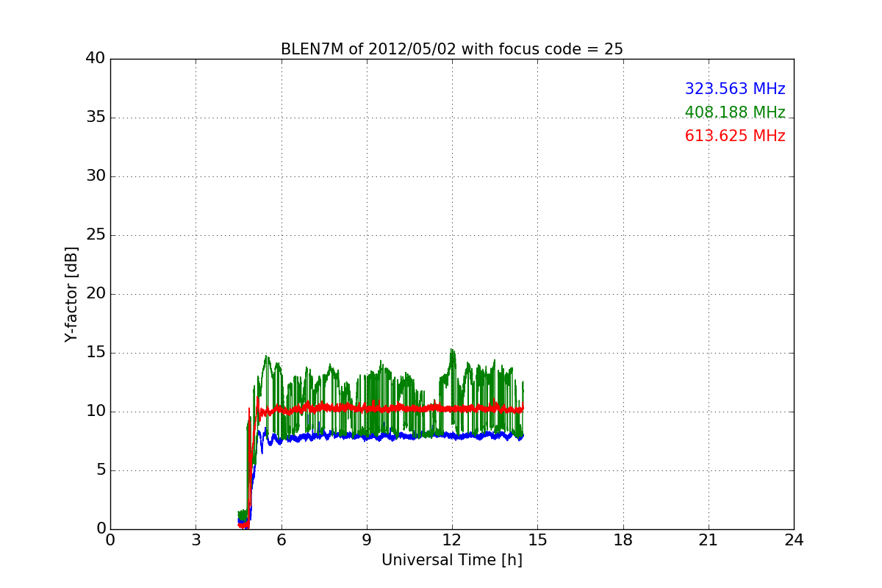The width and height of the screenshot is (882, 588).
Task: Select the blue 323.563 MHz legend label
Action: [x=734, y=89]
